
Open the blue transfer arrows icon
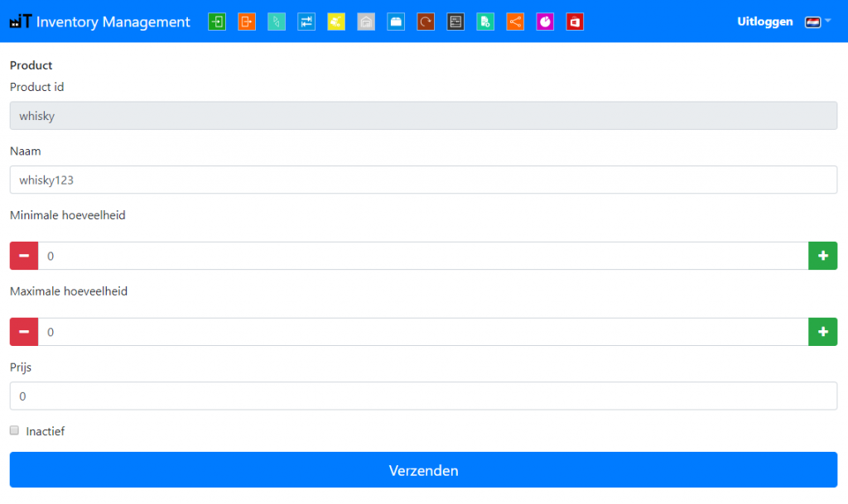pos(306,22)
